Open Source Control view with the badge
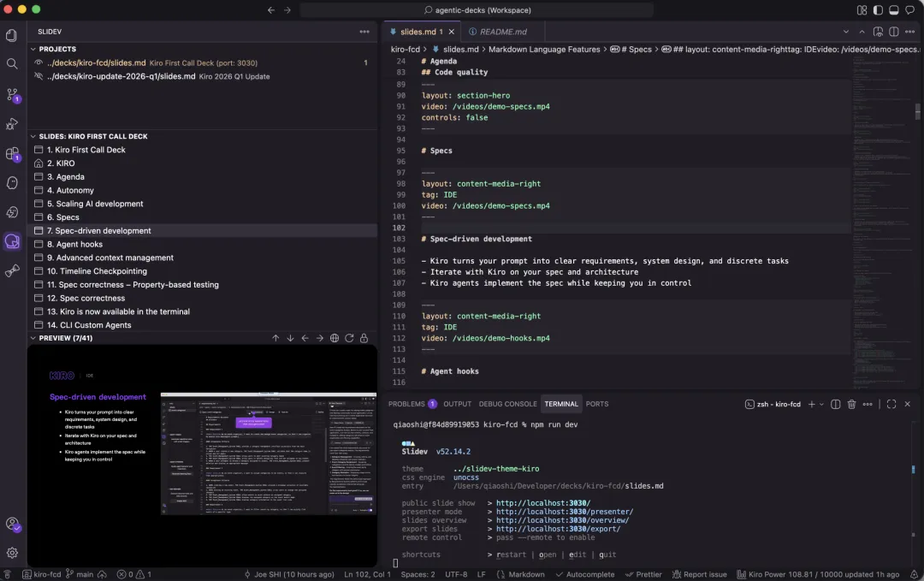924x581 pixels. pos(12,94)
